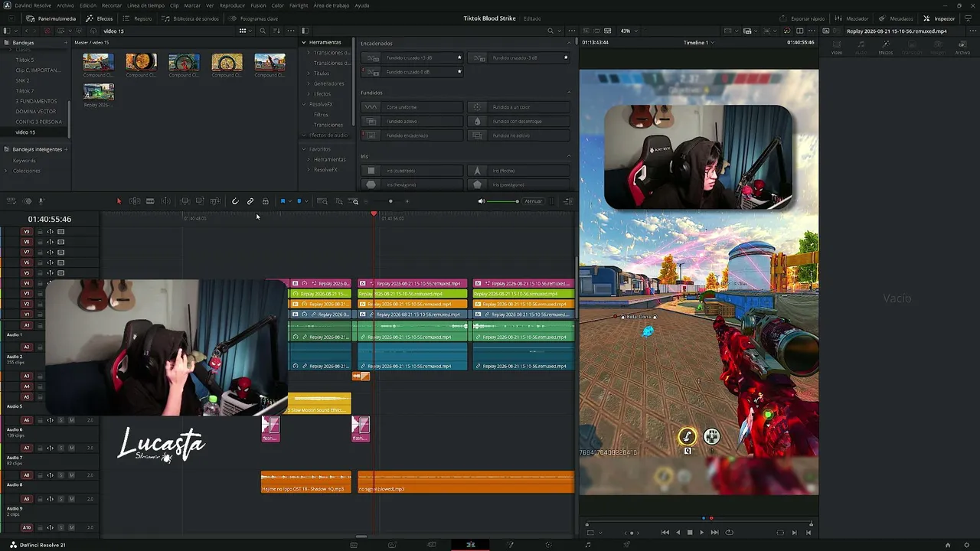
Task: Open the Archivo menu
Action: tap(66, 5)
